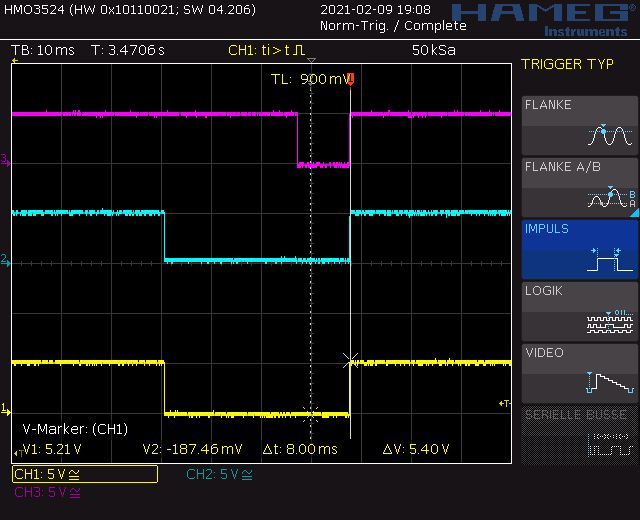Viewport: 640px width, 520px height.
Task: Select the LOGIK trigger type
Action: coord(580,311)
